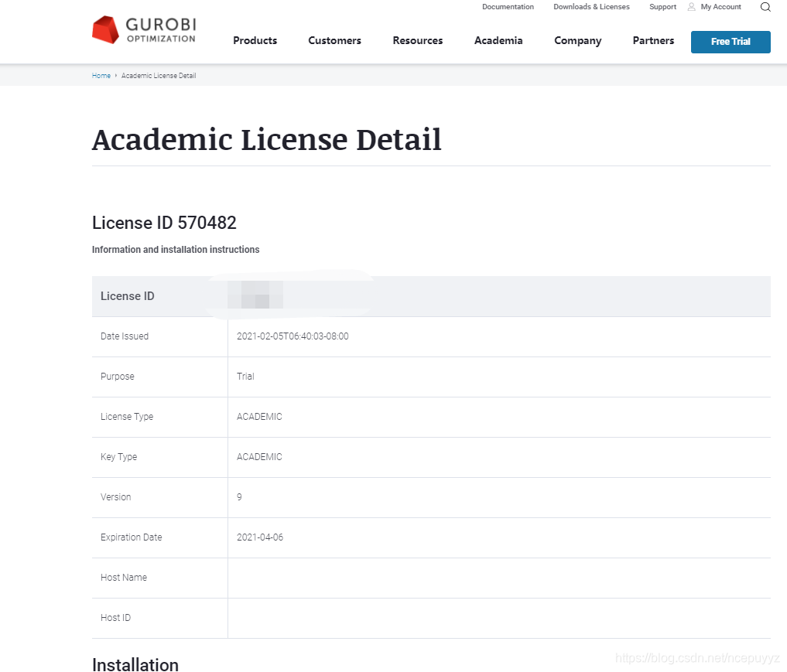This screenshot has width=787, height=672.
Task: Click Information and installation instructions text
Action: point(176,250)
